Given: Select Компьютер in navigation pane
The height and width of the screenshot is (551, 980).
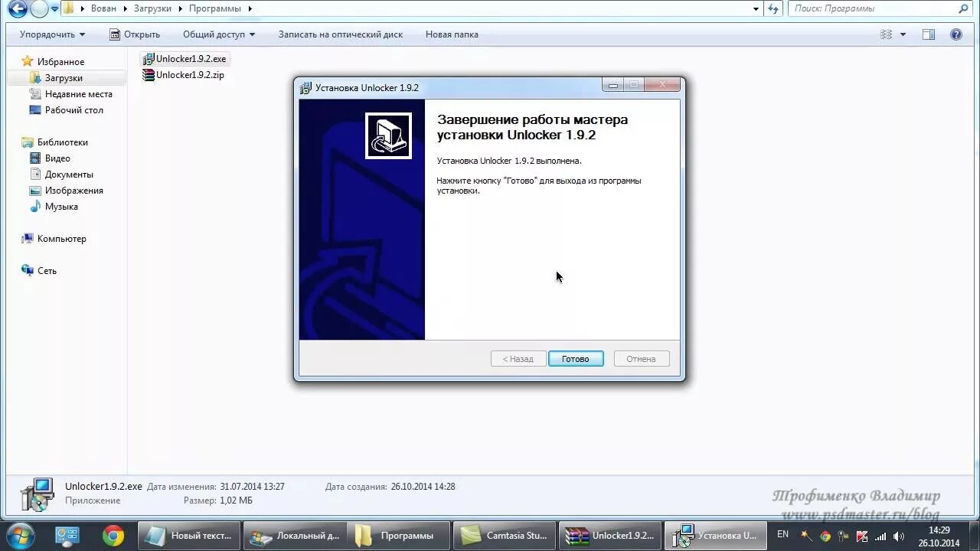Looking at the screenshot, I should (61, 239).
